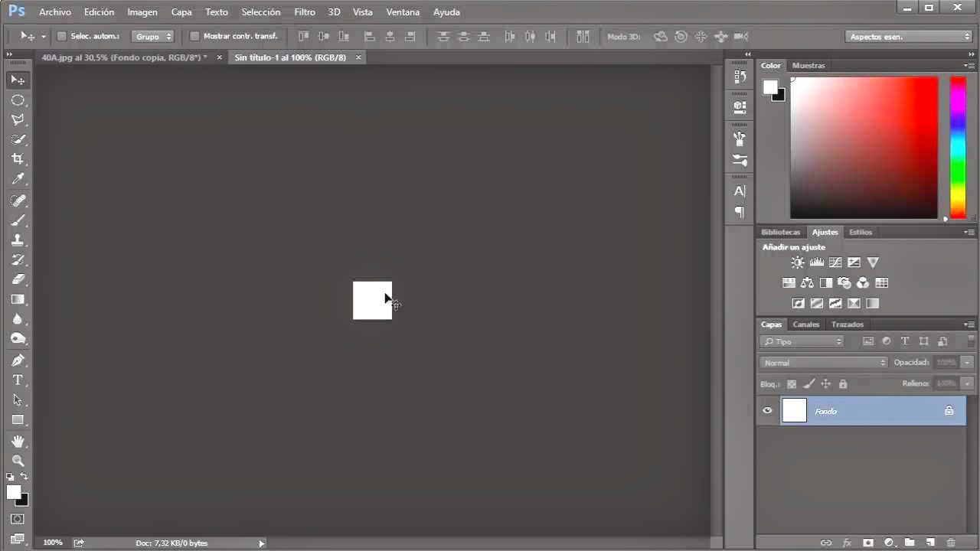The height and width of the screenshot is (551, 980).
Task: Select the Move tool
Action: click(18, 80)
